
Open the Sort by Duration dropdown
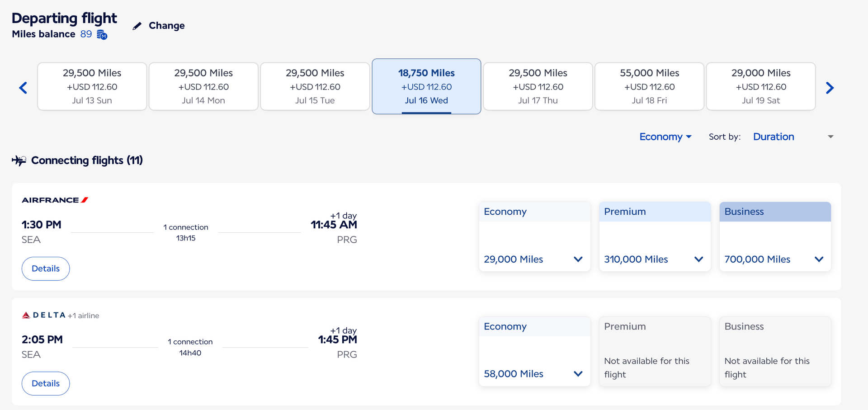(x=774, y=137)
